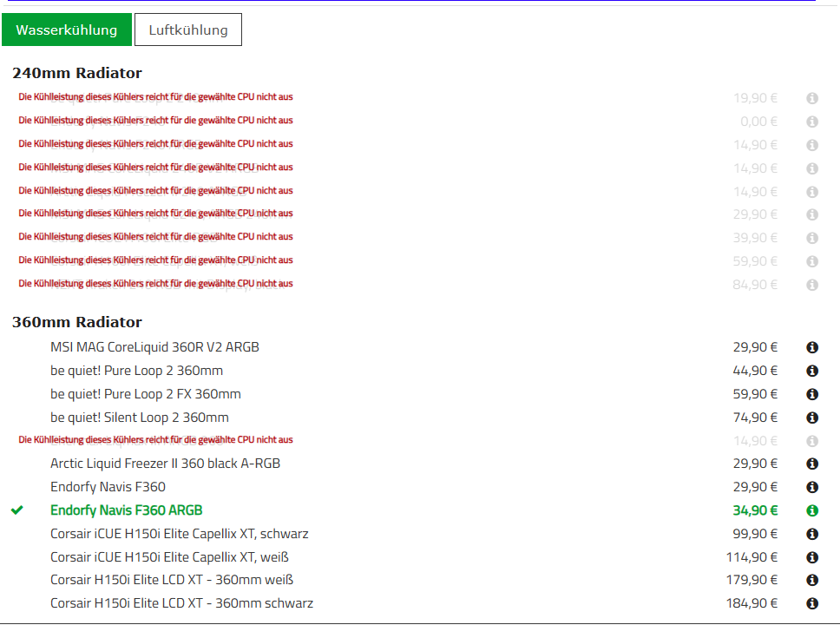Pick the Endorfy Navis F360 non-ARGB option
The width and height of the screenshot is (840, 625).
(108, 487)
